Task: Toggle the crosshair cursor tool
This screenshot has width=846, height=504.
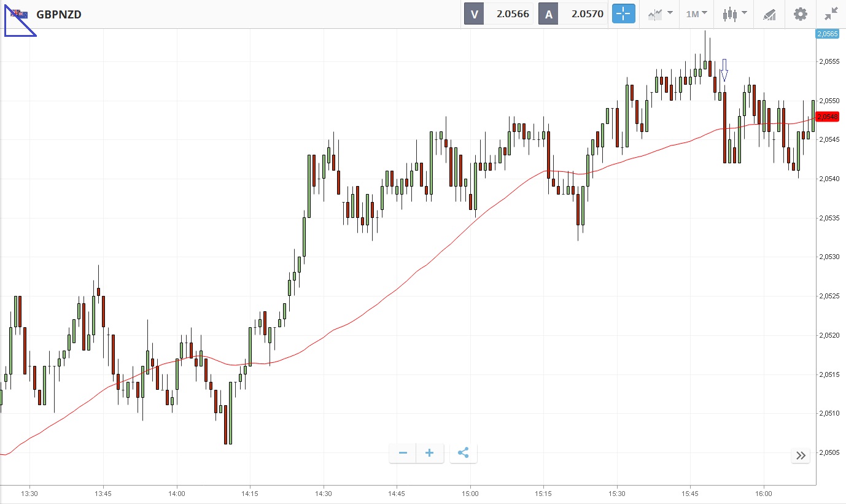Action: [x=623, y=14]
